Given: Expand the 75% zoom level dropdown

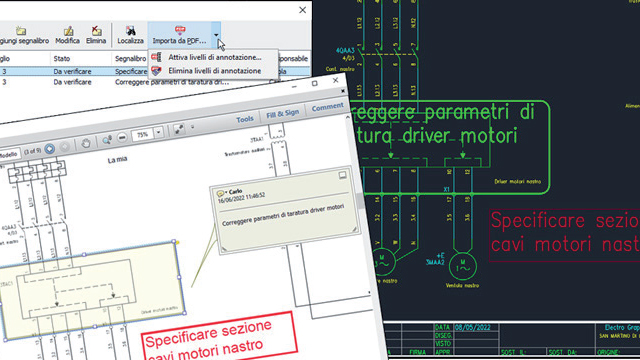Looking at the screenshot, I should click(158, 132).
